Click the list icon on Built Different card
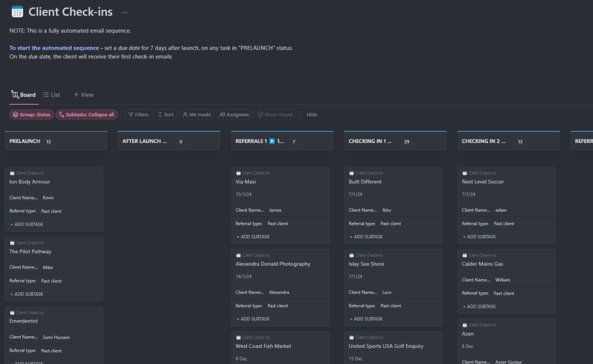Screen dimensions: 593x364 pos(352,173)
